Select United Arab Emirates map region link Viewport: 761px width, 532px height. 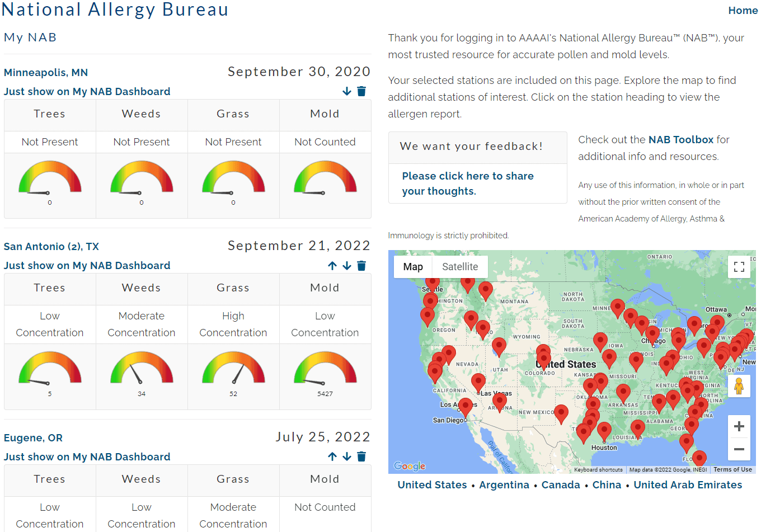click(x=688, y=485)
